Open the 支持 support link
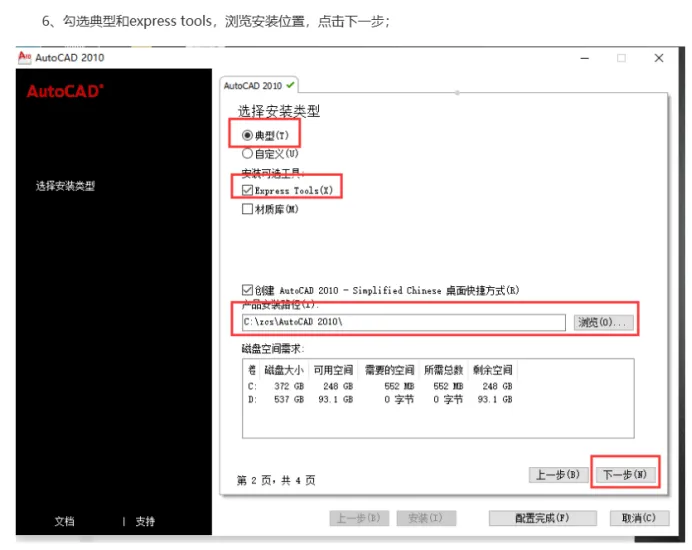The width and height of the screenshot is (692, 550). (x=145, y=521)
